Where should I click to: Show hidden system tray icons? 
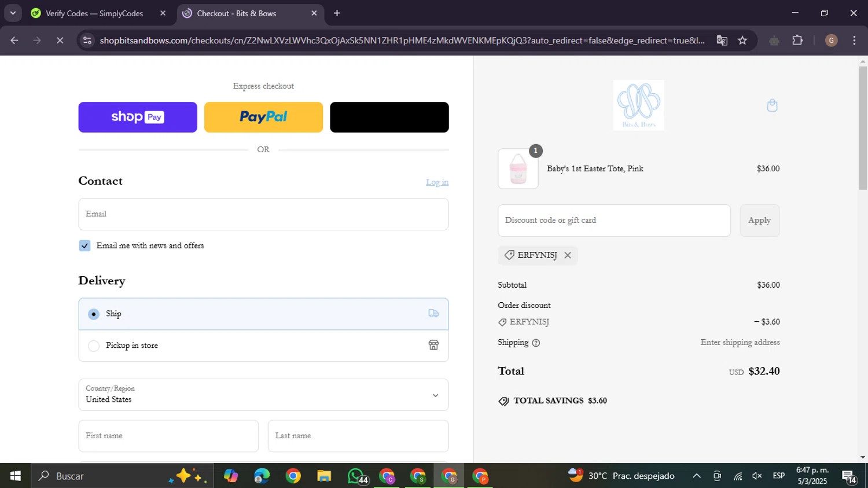[x=697, y=476]
